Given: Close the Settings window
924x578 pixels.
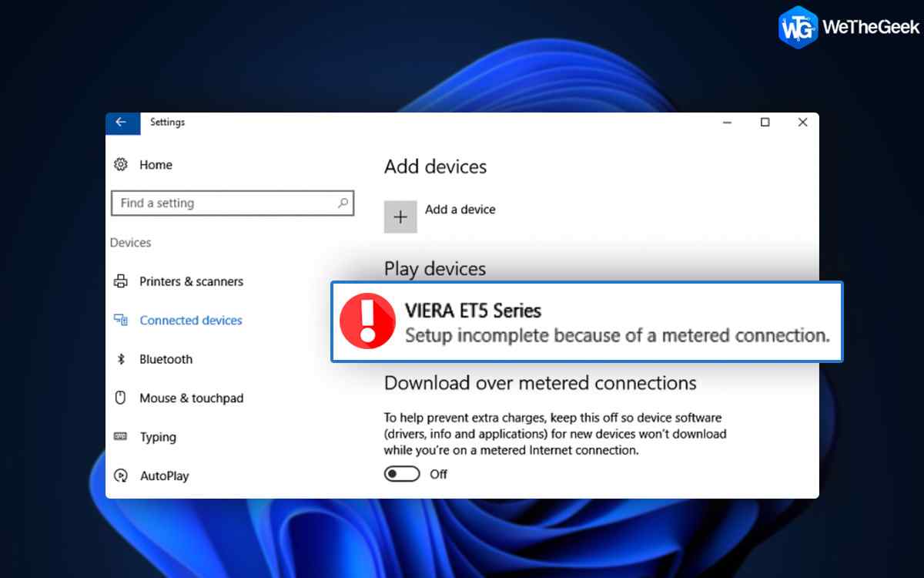Looking at the screenshot, I should click(x=802, y=123).
